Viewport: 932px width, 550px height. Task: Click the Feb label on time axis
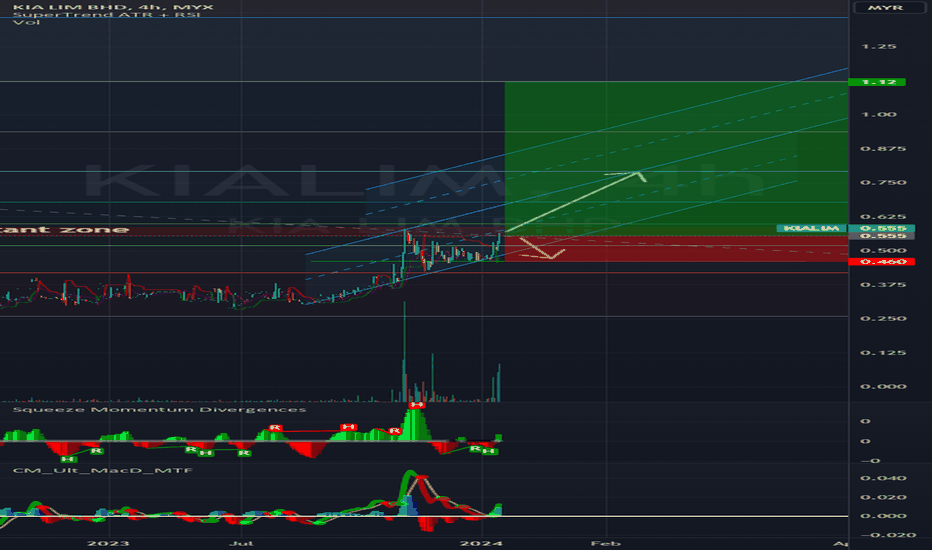tap(606, 543)
